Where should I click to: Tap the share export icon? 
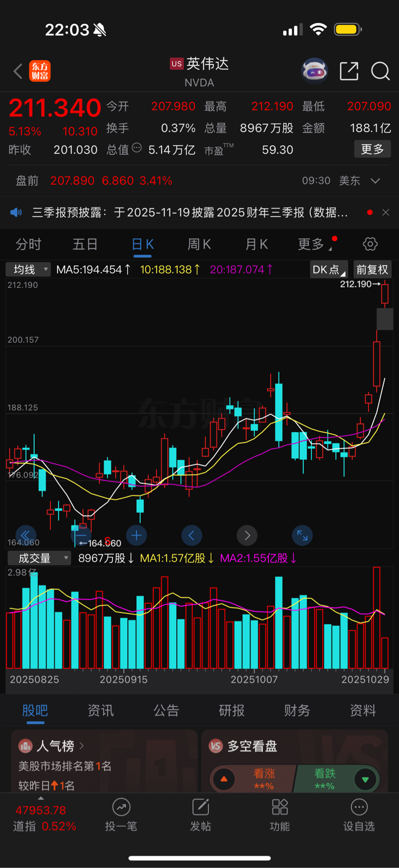tap(349, 71)
